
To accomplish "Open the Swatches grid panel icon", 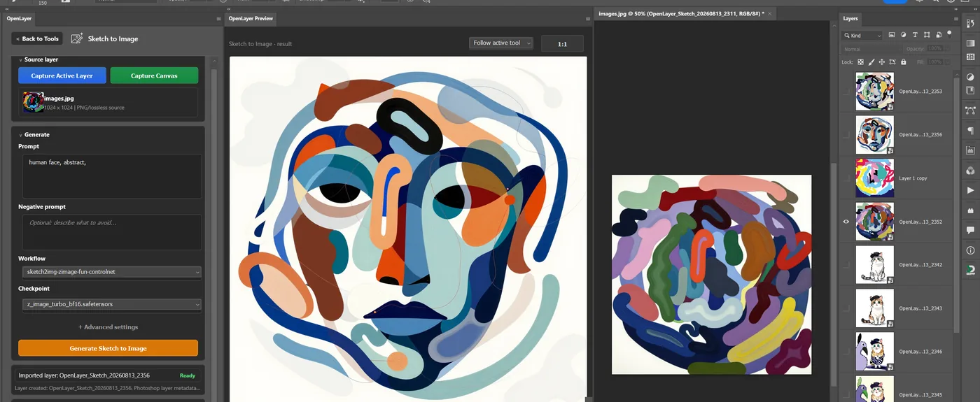I will 970,57.
